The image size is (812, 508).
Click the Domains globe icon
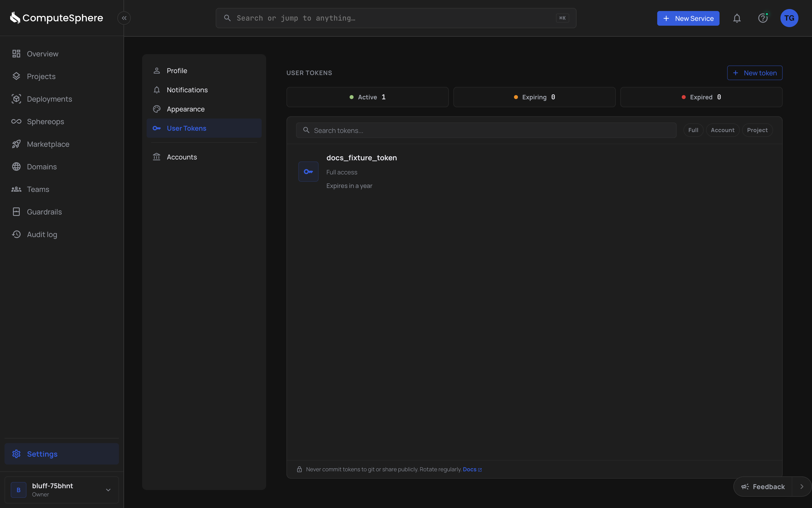pyautogui.click(x=16, y=167)
